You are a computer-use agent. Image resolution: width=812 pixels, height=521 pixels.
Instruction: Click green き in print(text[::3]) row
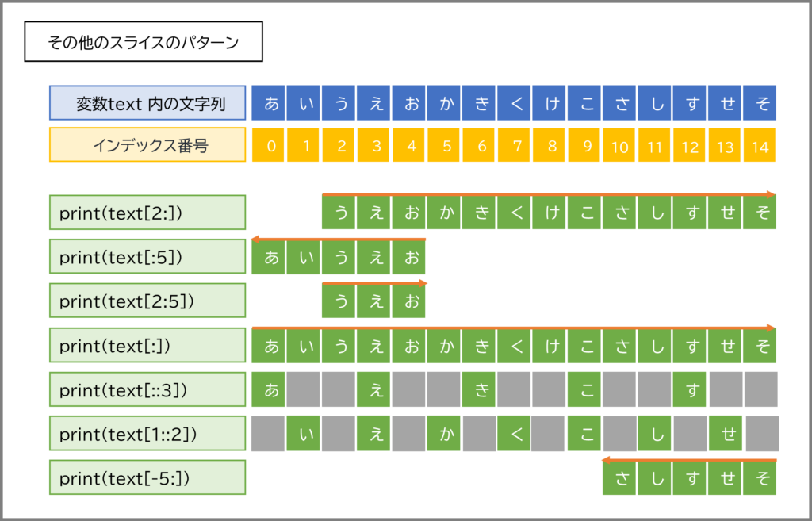click(x=478, y=389)
